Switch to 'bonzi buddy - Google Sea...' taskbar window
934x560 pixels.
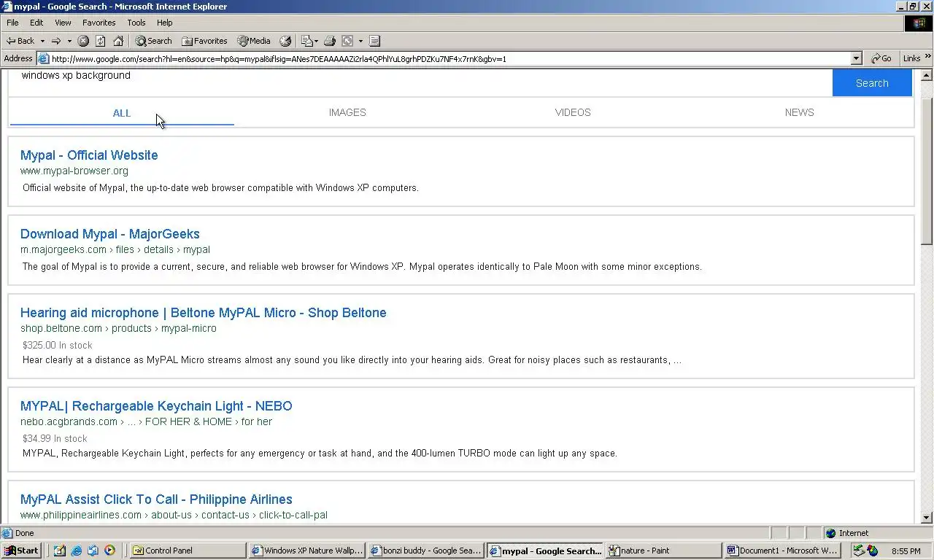tap(426, 551)
